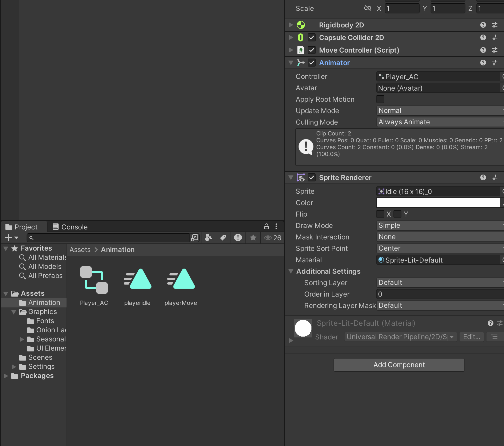The image size is (504, 446).
Task: Toggle Flip X checkbox
Action: pos(380,214)
